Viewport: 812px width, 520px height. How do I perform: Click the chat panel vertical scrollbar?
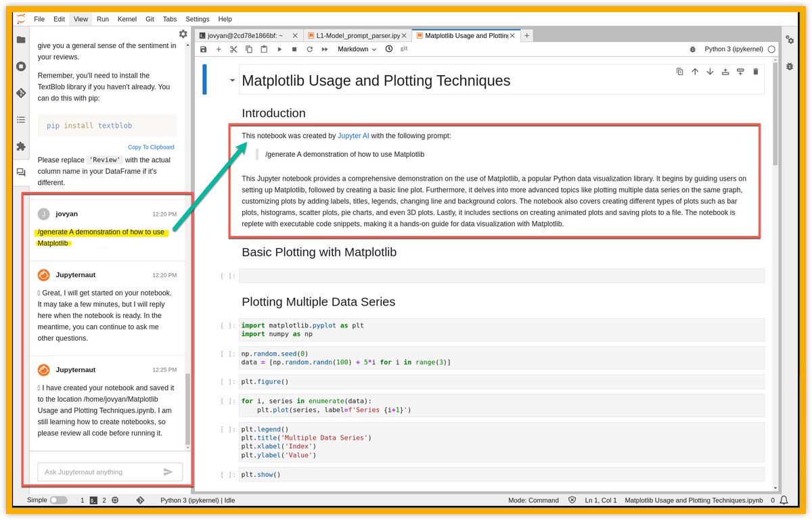[188, 410]
